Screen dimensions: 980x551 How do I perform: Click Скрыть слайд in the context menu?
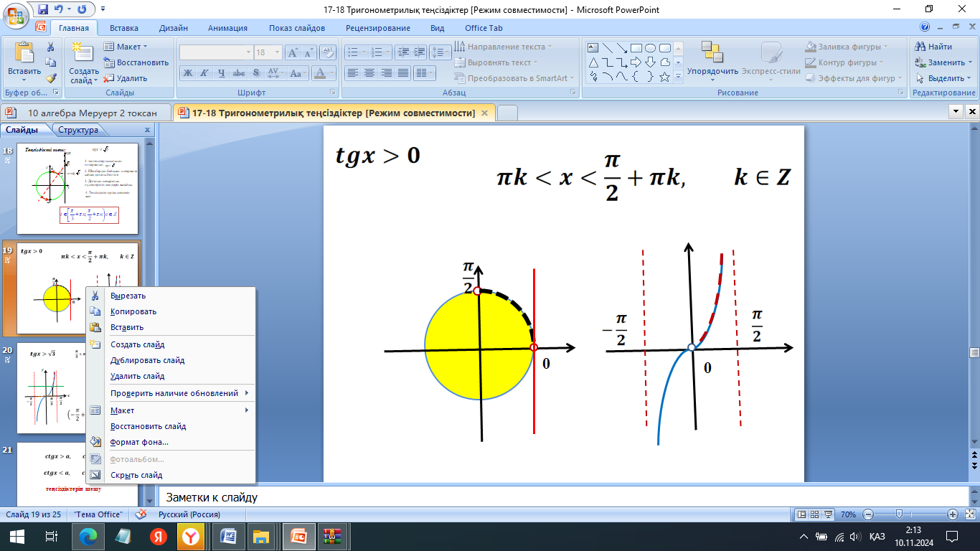pos(136,475)
